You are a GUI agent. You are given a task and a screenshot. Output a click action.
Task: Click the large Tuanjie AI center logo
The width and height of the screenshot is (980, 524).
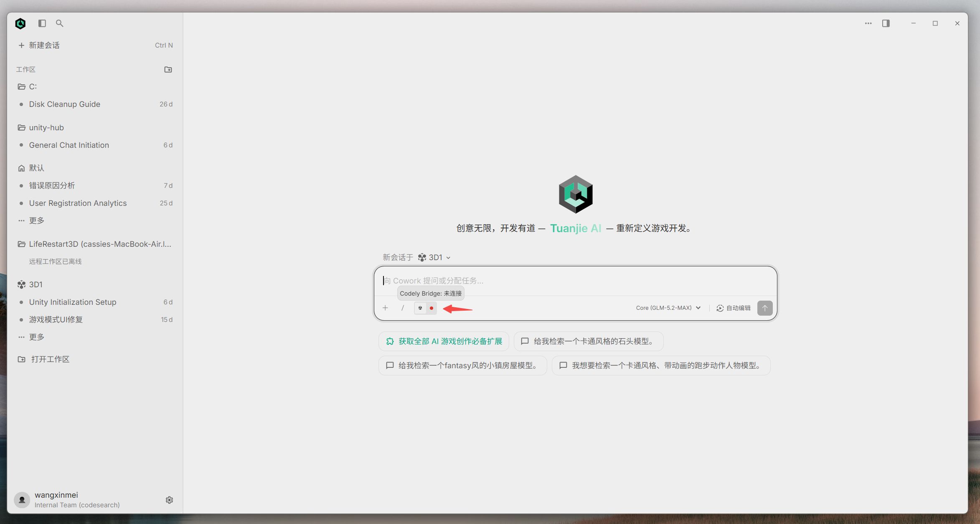pyautogui.click(x=576, y=194)
